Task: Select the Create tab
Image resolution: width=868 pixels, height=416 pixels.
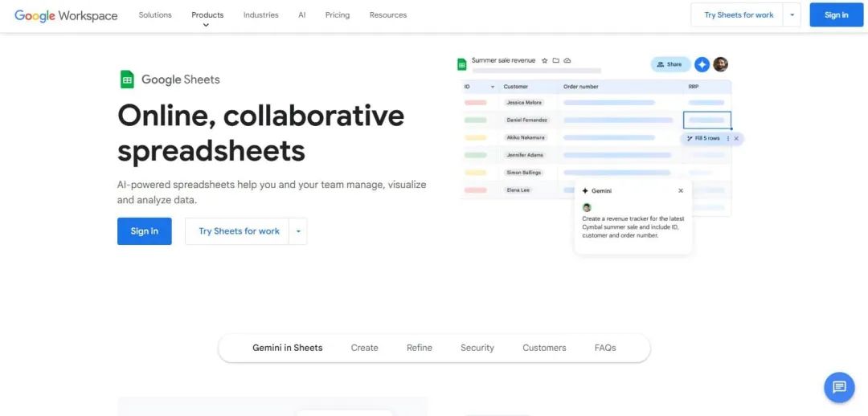Action: point(364,348)
